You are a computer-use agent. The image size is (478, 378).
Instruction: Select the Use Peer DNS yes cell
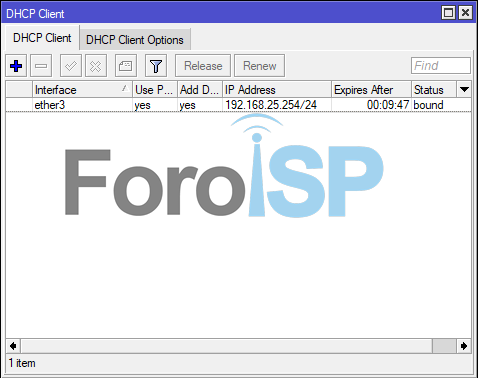pos(155,105)
